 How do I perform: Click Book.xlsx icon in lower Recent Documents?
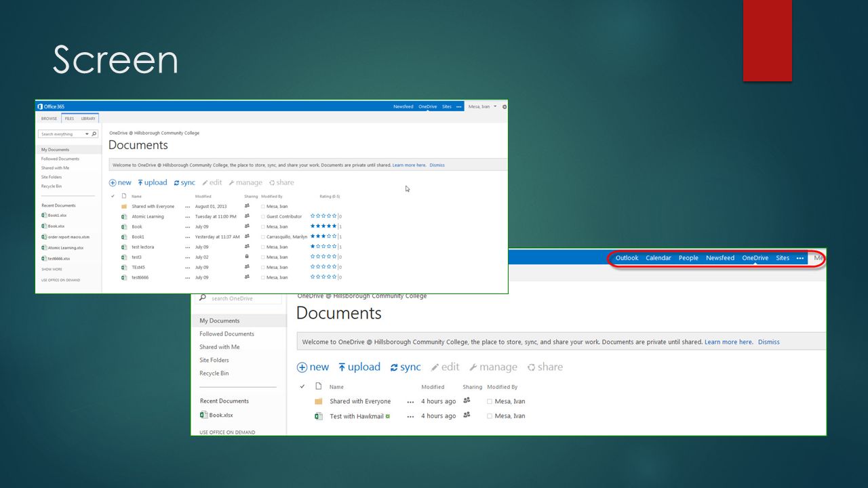click(x=203, y=415)
